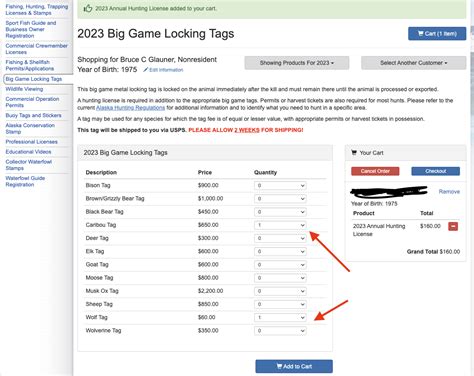
Task: Open the Musk Ox Tag quantity dropdown
Action: (280, 291)
